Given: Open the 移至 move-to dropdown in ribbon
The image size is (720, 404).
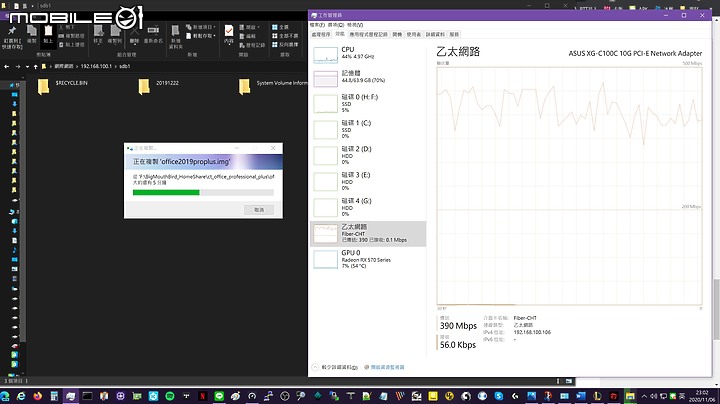Looking at the screenshot, I should pyautogui.click(x=98, y=34).
